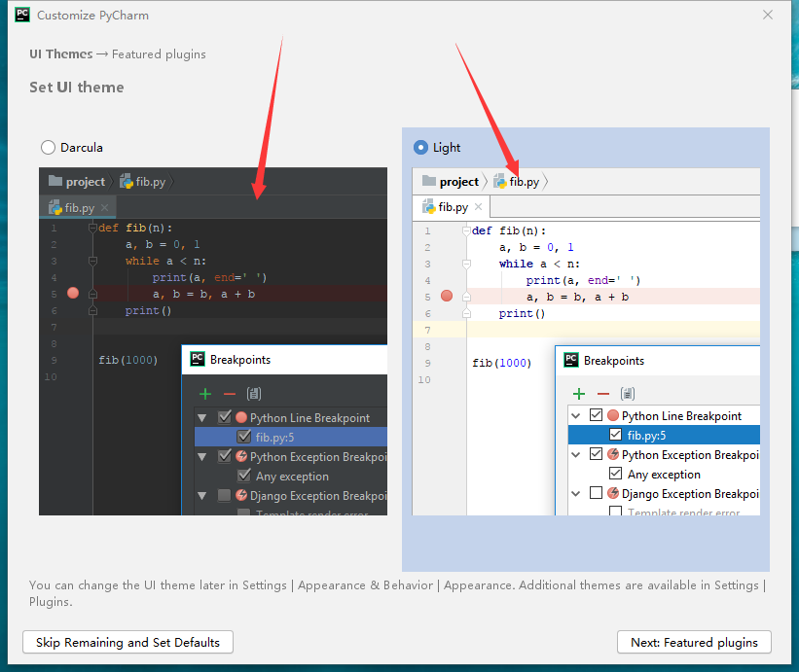Click Breakpoints PyCharm icon in Darcula preview
Image resolution: width=799 pixels, height=672 pixels.
(x=198, y=359)
